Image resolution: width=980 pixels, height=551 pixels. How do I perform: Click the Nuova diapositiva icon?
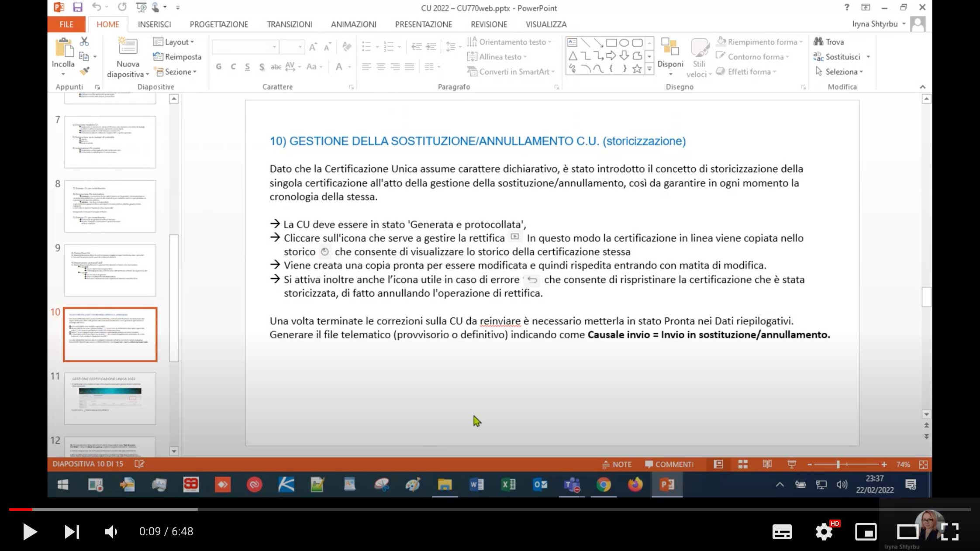pos(128,46)
